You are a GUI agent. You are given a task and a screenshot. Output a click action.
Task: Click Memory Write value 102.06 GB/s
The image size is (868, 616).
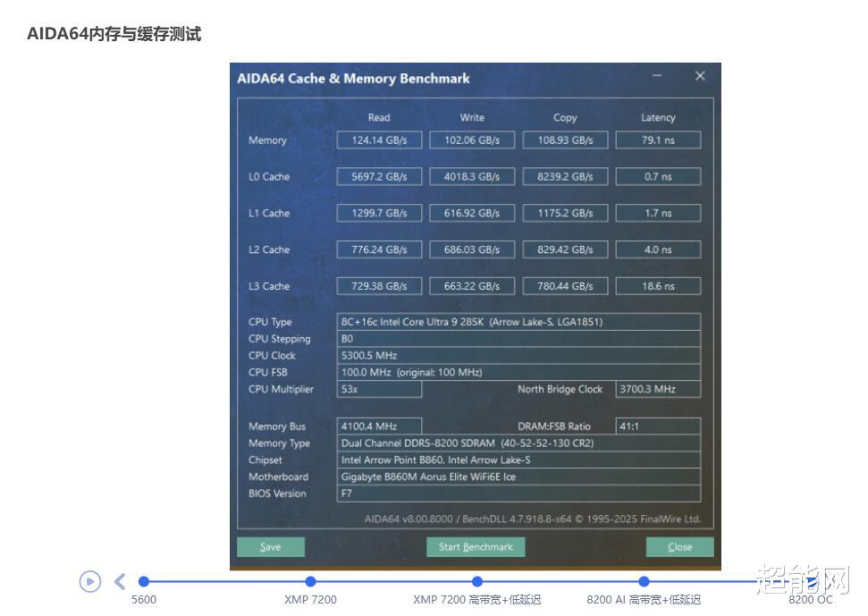[472, 140]
